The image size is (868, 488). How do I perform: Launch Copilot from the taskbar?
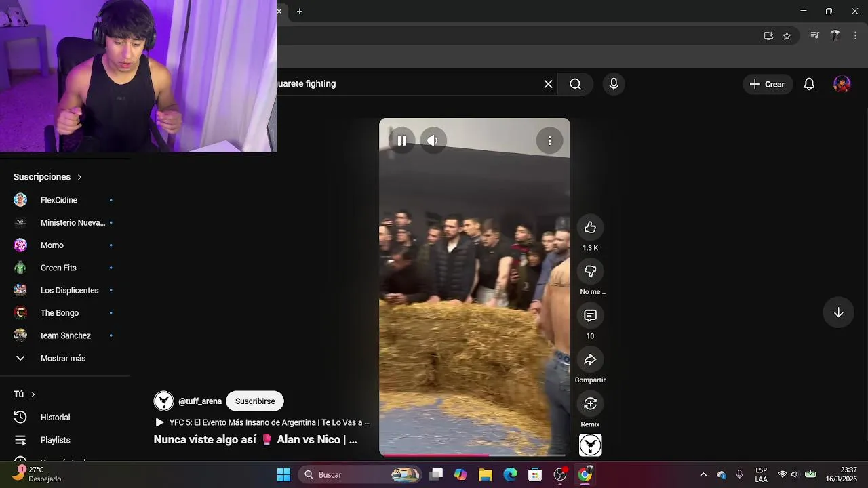click(x=461, y=474)
